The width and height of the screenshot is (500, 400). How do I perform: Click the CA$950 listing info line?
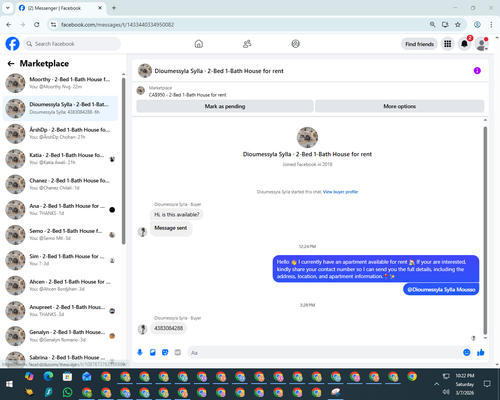tap(187, 95)
